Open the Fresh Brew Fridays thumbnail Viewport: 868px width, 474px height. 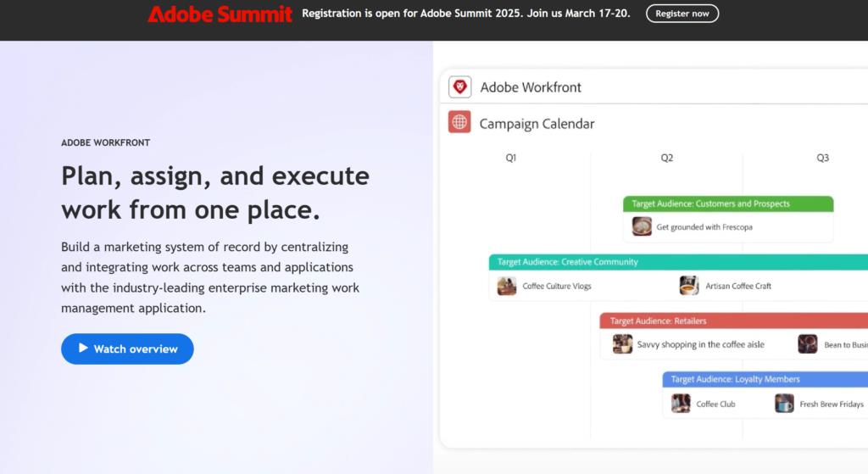click(784, 404)
